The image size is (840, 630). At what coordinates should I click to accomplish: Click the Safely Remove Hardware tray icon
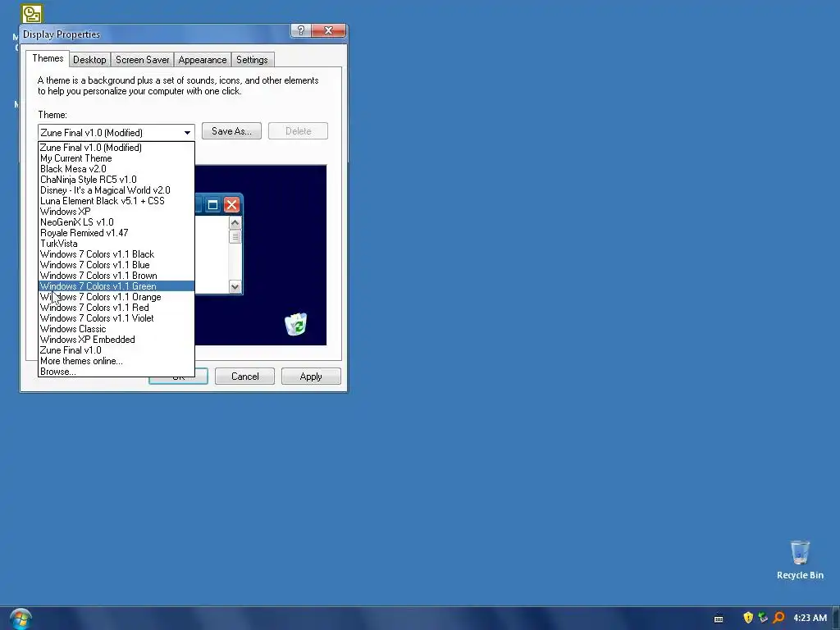click(x=763, y=618)
